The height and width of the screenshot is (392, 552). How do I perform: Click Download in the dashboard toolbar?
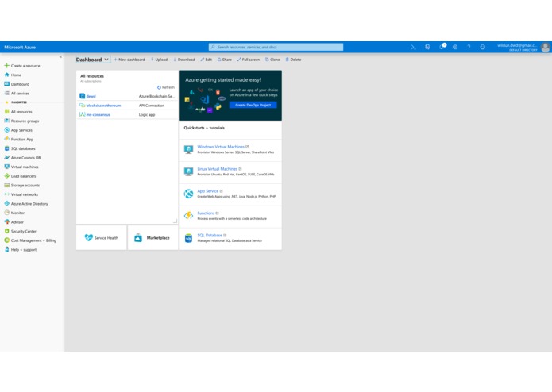click(184, 60)
